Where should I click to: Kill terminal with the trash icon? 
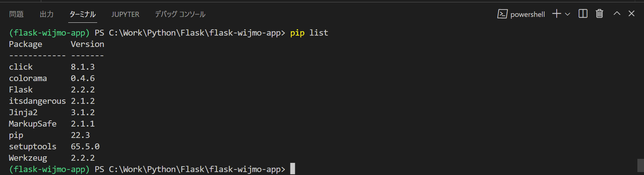599,14
